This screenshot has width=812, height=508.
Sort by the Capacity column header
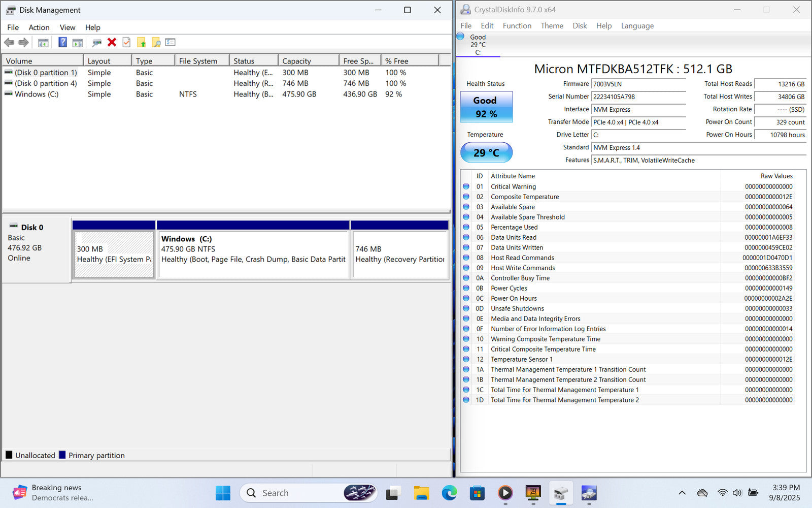pyautogui.click(x=308, y=60)
